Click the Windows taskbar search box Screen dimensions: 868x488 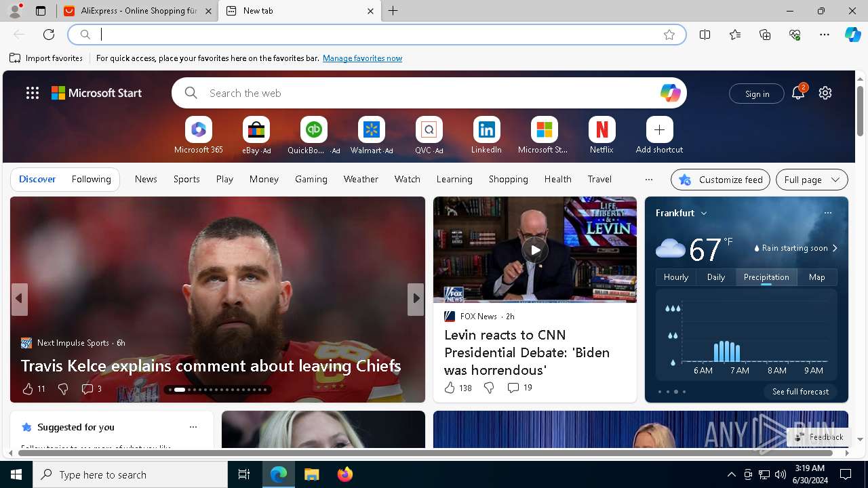[130, 474]
